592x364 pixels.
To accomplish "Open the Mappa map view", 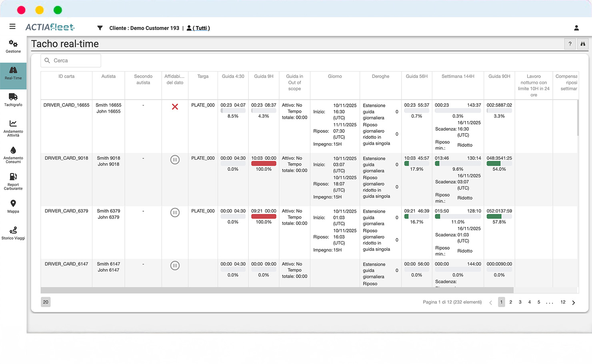I will tap(13, 206).
